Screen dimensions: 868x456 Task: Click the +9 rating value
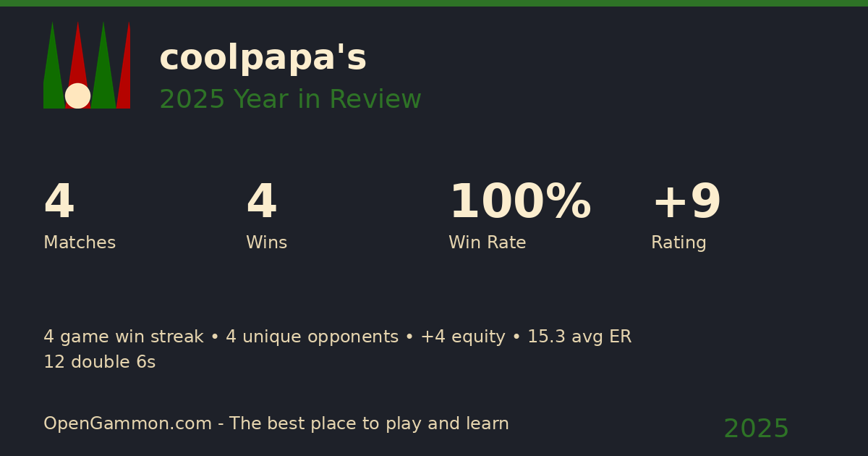coord(686,203)
